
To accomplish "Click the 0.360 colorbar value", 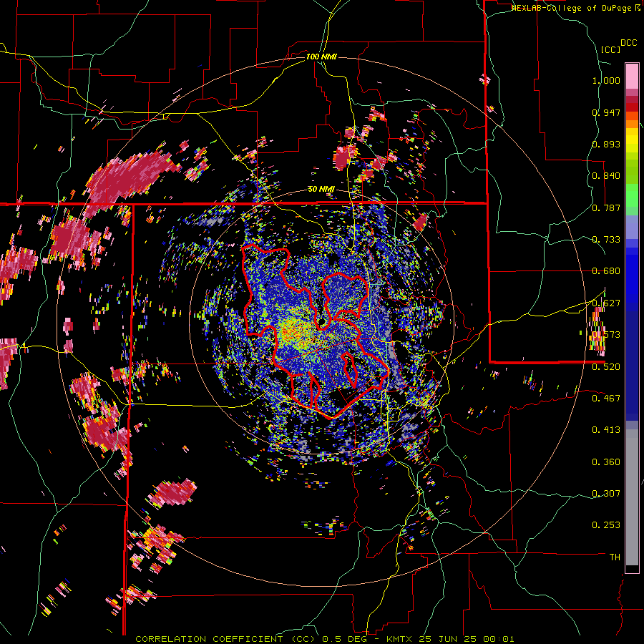I will 606,462.
